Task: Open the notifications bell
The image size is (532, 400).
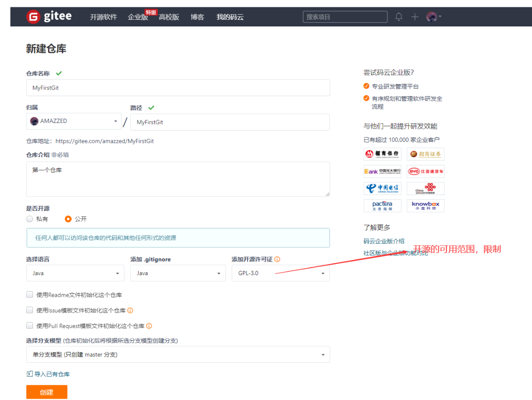Action: [399, 16]
